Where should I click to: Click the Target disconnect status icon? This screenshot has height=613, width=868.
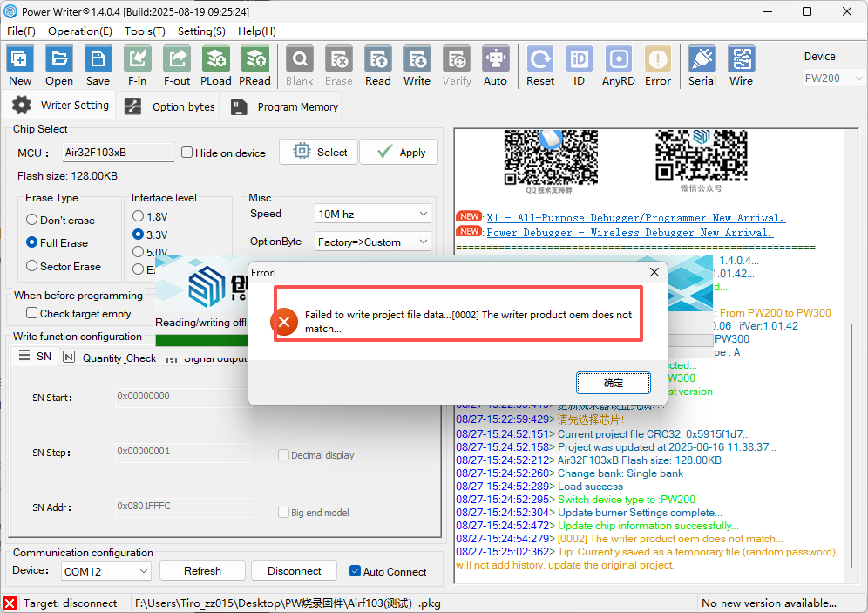pos(10,603)
